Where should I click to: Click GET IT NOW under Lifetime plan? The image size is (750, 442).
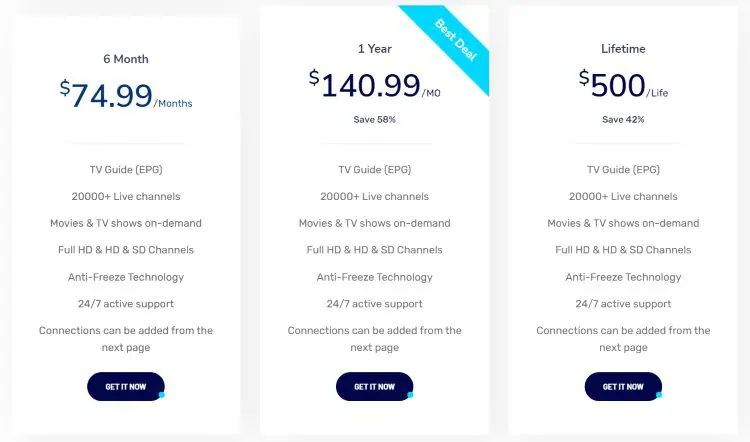coord(623,387)
